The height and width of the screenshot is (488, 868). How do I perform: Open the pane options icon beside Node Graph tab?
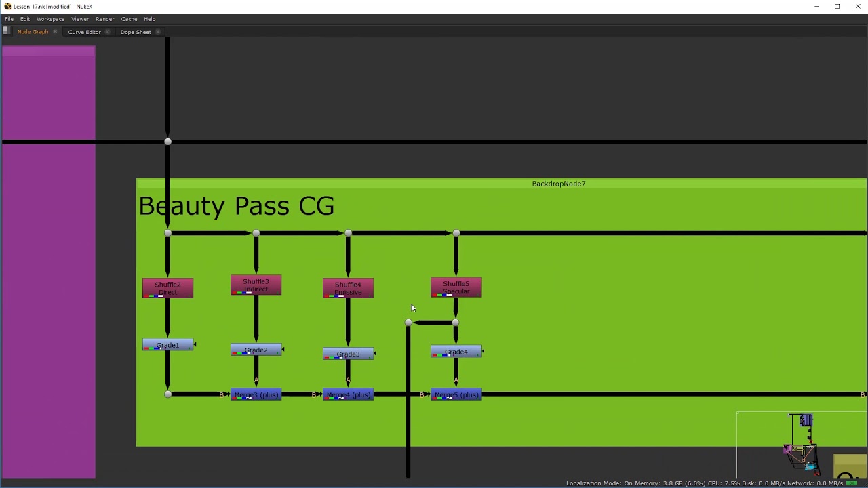(6, 31)
